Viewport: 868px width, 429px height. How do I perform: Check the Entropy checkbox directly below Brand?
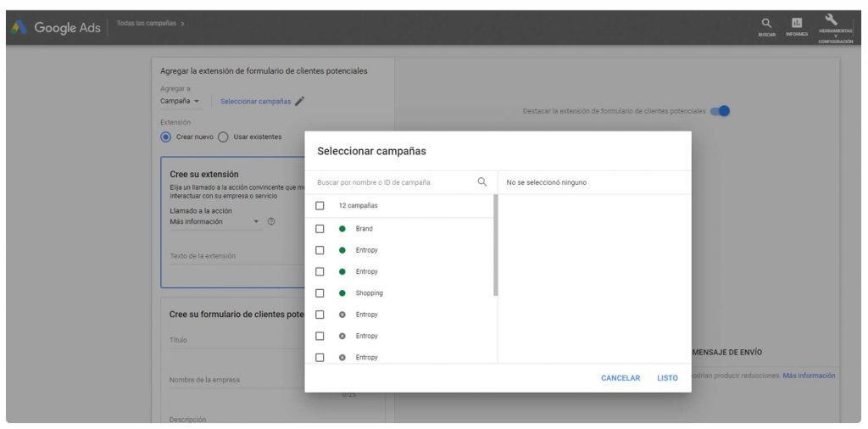click(x=320, y=250)
